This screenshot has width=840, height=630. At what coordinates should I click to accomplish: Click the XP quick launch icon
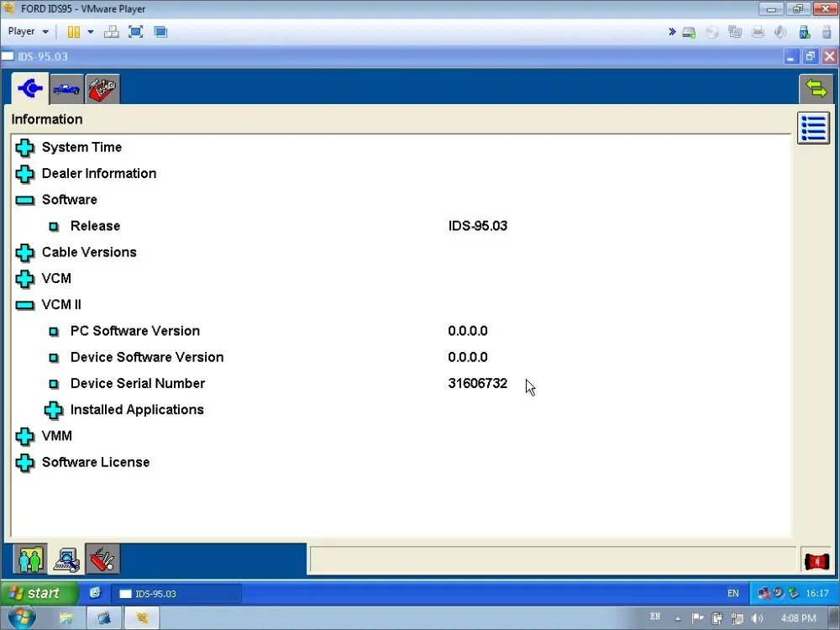96,593
